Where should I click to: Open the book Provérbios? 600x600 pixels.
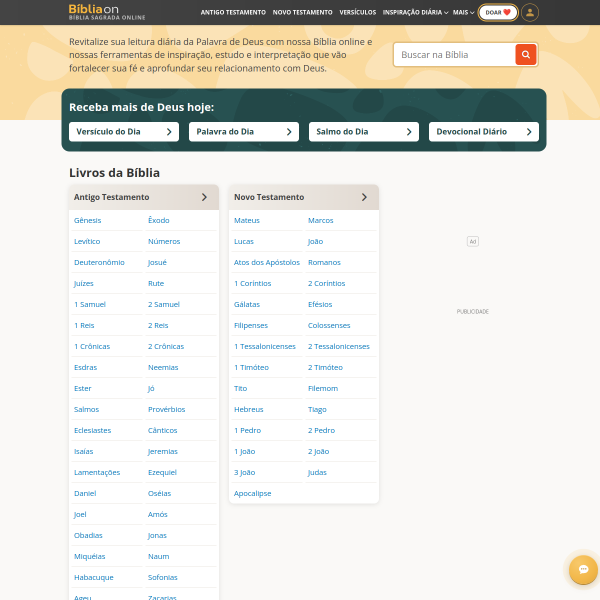point(166,410)
